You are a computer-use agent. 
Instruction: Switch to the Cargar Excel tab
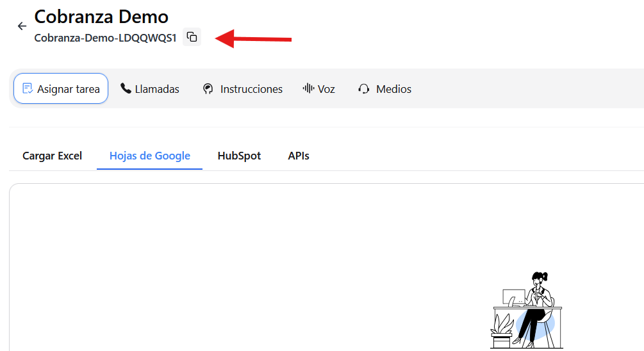52,156
